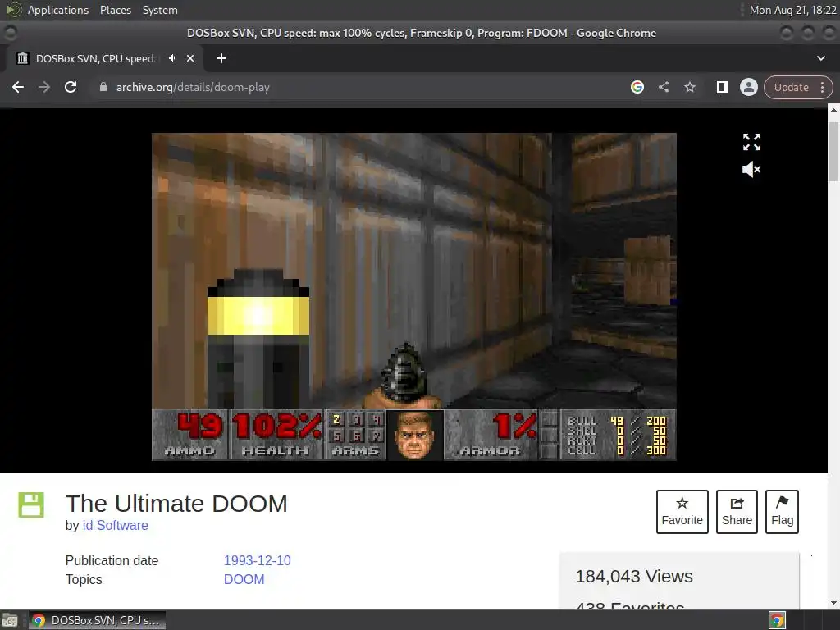Enter fullscreen mode for the emulator

pyautogui.click(x=751, y=142)
